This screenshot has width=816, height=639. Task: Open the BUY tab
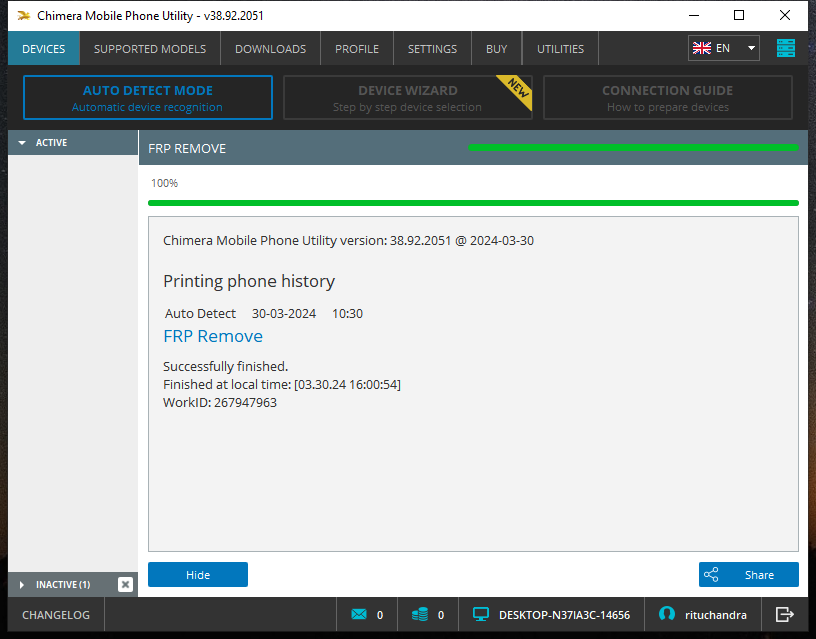[496, 48]
